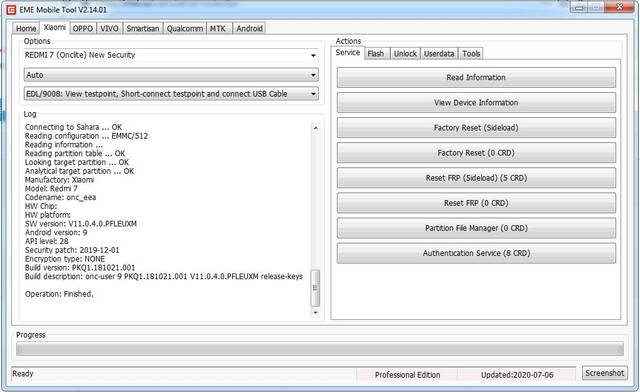Open the Android tab
The width and height of the screenshot is (640, 392).
(x=249, y=29)
